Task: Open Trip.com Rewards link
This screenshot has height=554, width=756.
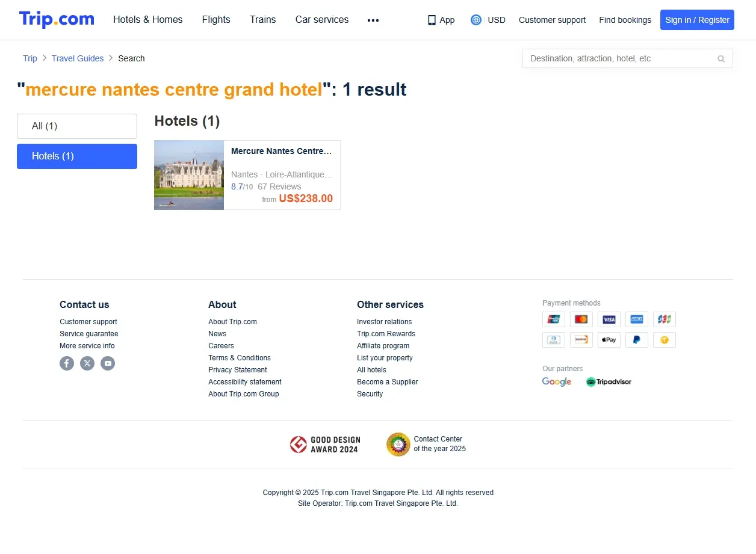Action: [386, 334]
